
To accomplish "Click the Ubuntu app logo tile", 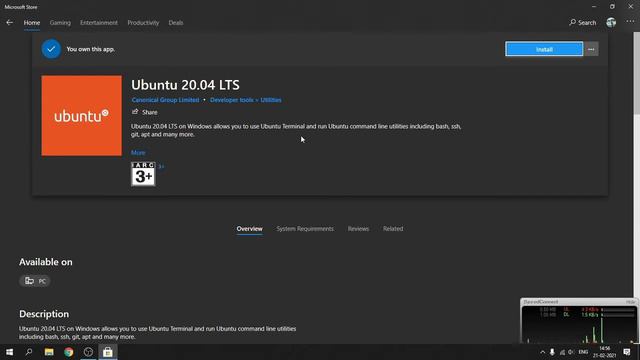I will click(82, 116).
